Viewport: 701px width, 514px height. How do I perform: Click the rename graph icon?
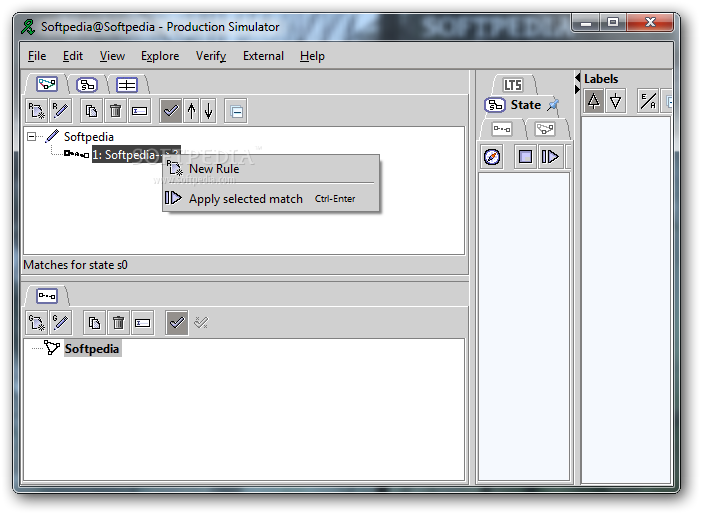(x=143, y=322)
